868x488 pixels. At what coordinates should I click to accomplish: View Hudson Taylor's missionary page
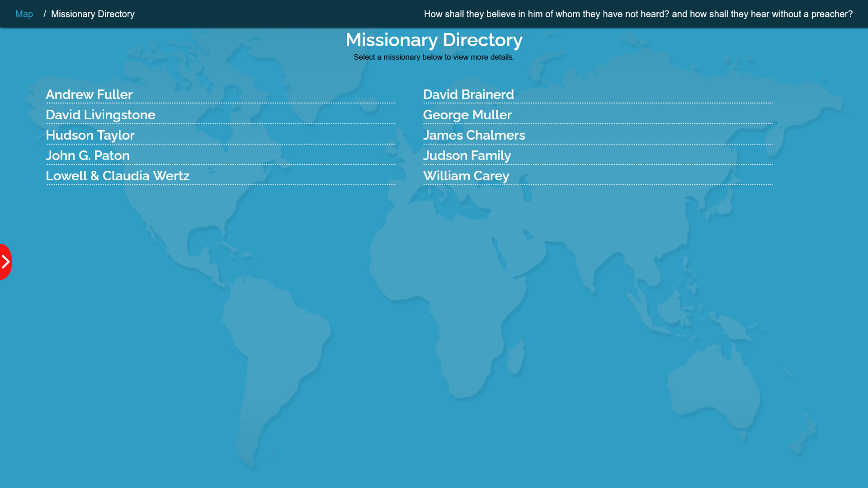[x=90, y=135]
